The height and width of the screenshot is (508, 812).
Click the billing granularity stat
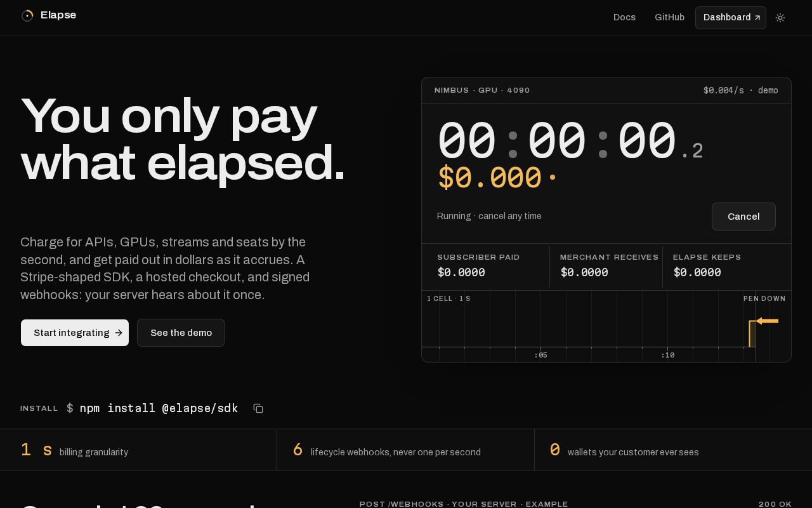tap(94, 452)
